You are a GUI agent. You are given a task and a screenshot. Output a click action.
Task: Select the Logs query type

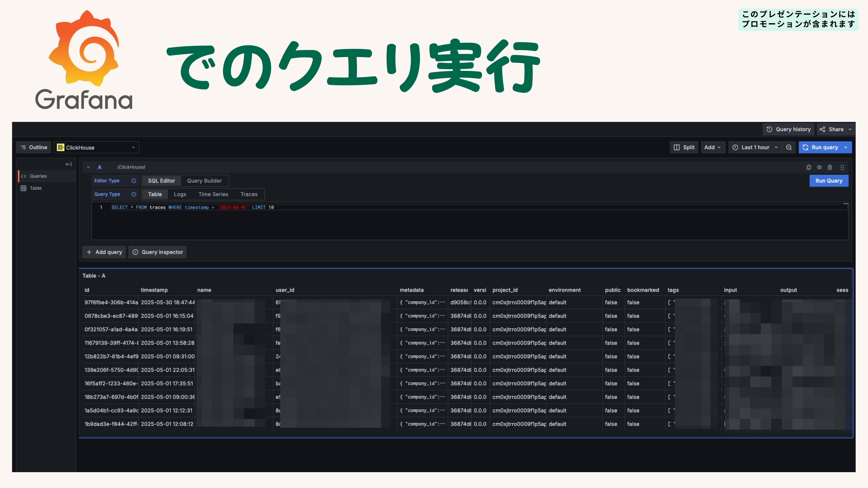(x=180, y=194)
